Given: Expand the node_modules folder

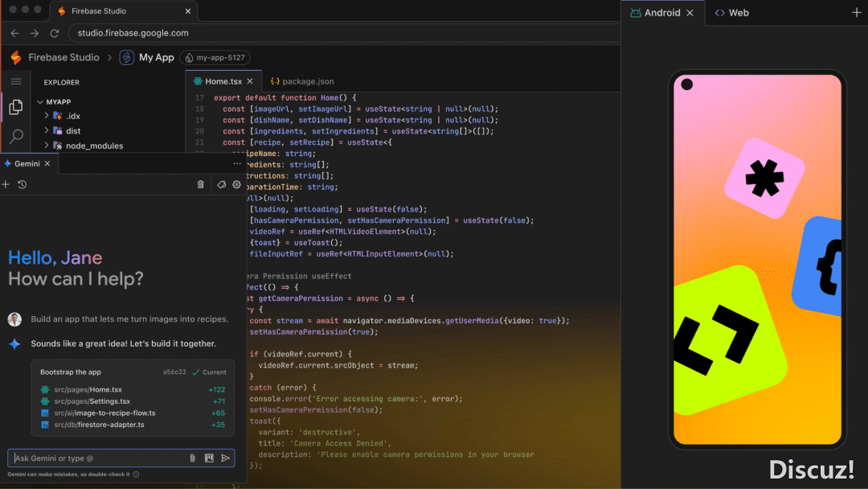Looking at the screenshot, I should [47, 146].
